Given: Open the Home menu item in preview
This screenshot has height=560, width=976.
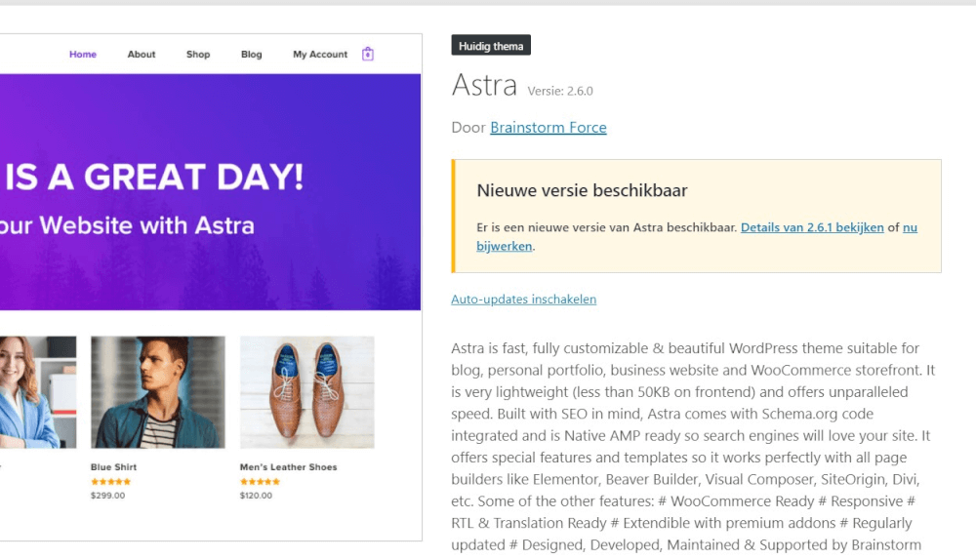Looking at the screenshot, I should pos(83,54).
